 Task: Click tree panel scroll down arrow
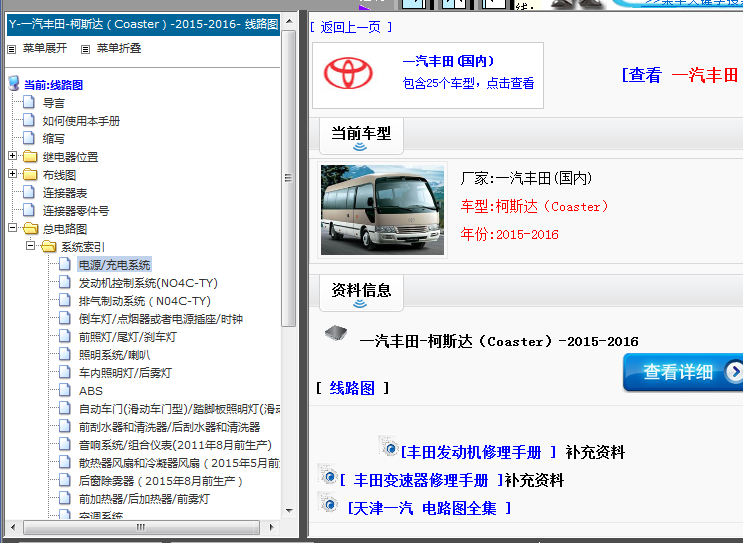(289, 511)
